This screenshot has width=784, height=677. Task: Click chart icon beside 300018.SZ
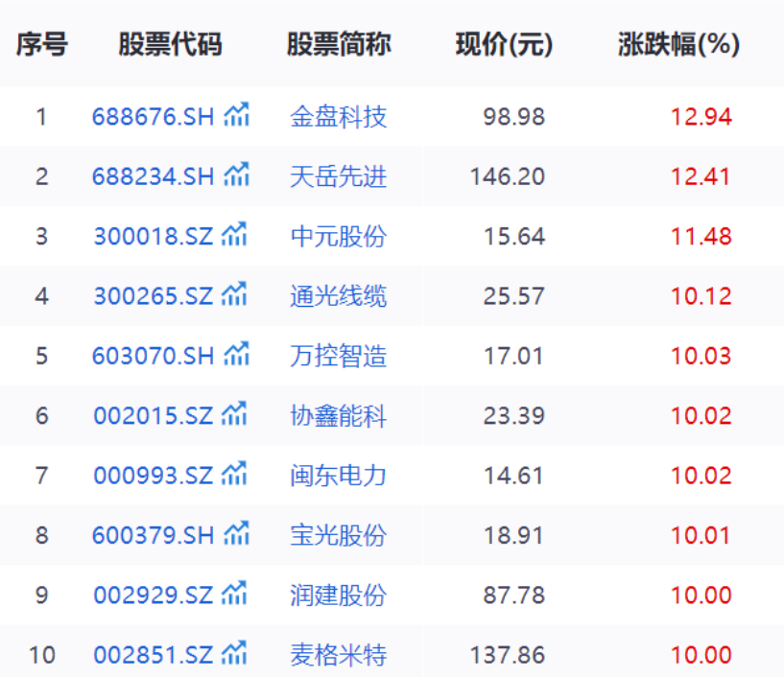(234, 234)
